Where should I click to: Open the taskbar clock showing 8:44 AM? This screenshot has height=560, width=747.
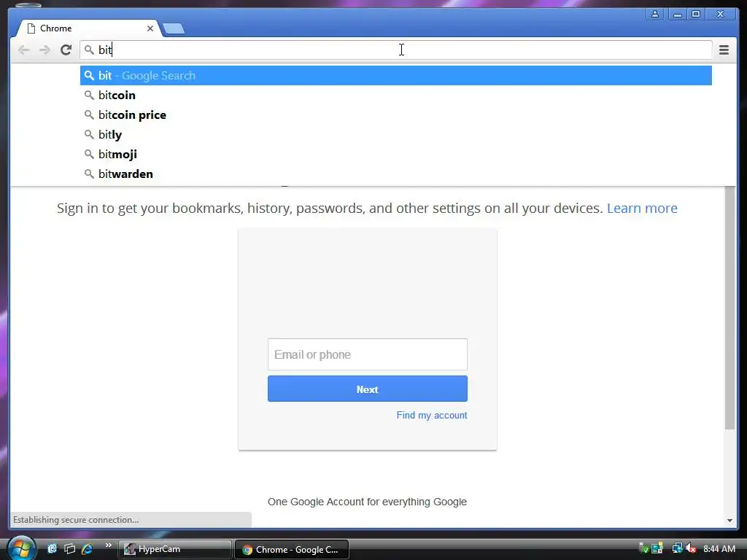click(x=719, y=549)
